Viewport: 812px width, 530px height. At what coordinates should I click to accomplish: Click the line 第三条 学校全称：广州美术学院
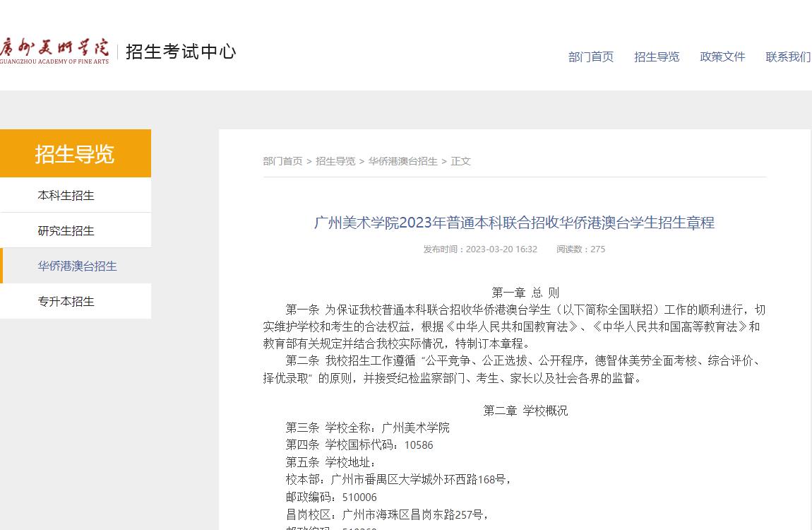368,428
